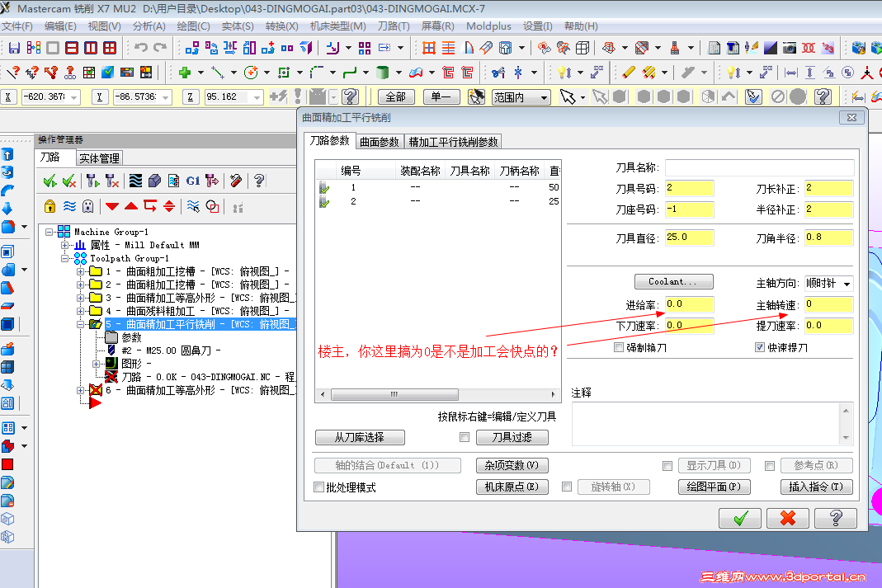Click the save file icon in toolbar
This screenshot has width=882, height=588.
click(15, 48)
